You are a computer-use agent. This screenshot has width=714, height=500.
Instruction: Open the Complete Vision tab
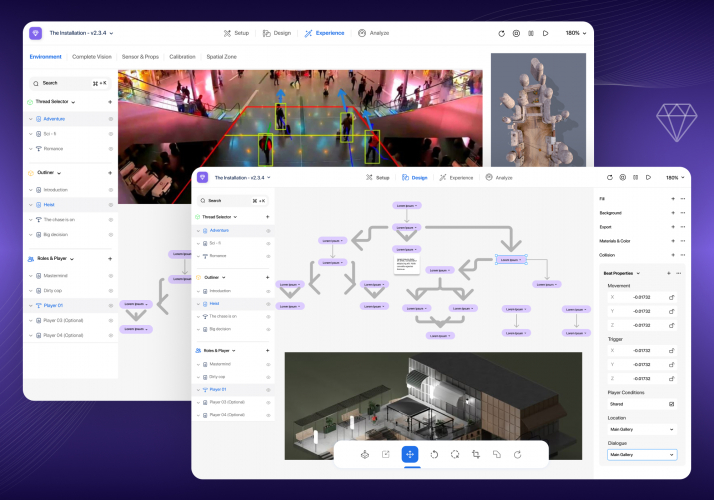pos(92,57)
